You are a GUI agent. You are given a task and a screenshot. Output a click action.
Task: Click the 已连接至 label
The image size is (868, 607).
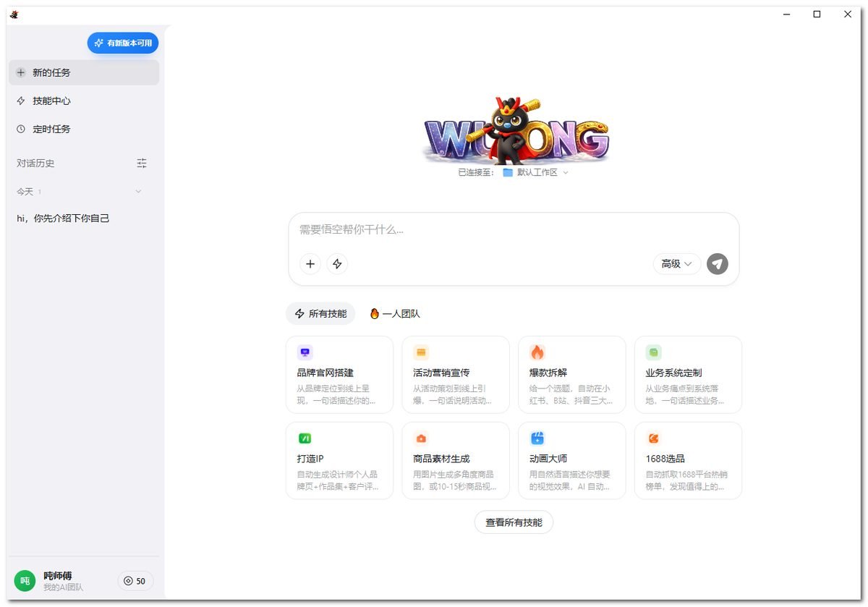click(x=476, y=173)
